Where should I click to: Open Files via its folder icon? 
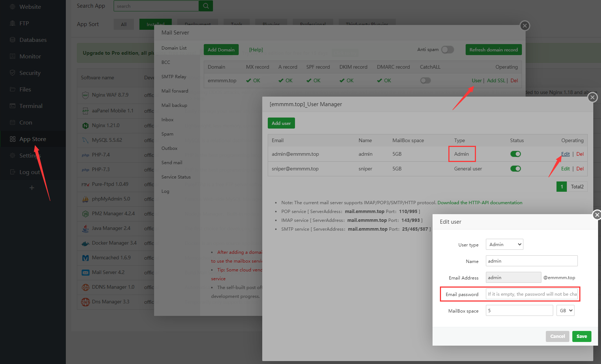[x=13, y=89]
